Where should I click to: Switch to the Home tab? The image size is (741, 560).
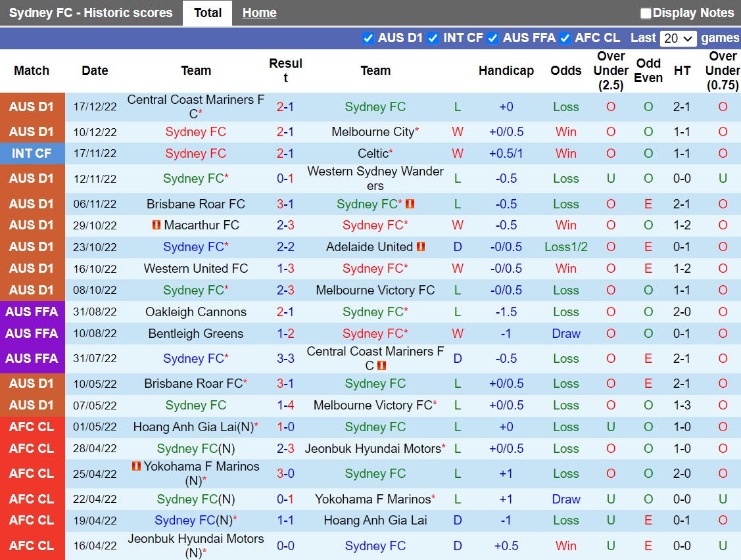pyautogui.click(x=259, y=13)
